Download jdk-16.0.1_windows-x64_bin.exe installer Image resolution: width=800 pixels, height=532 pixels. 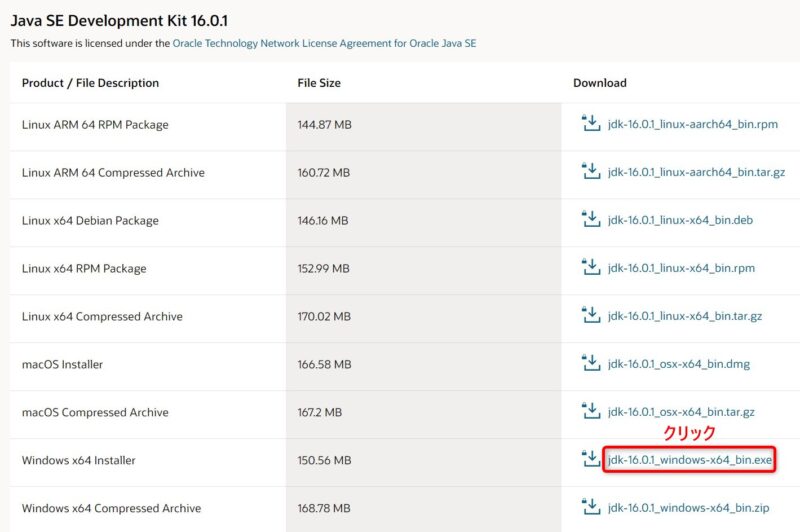(x=690, y=460)
